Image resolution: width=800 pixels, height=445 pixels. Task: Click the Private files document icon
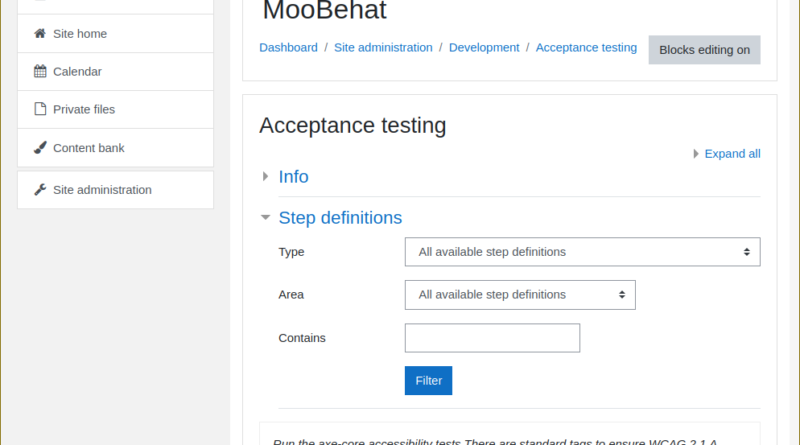tap(40, 109)
